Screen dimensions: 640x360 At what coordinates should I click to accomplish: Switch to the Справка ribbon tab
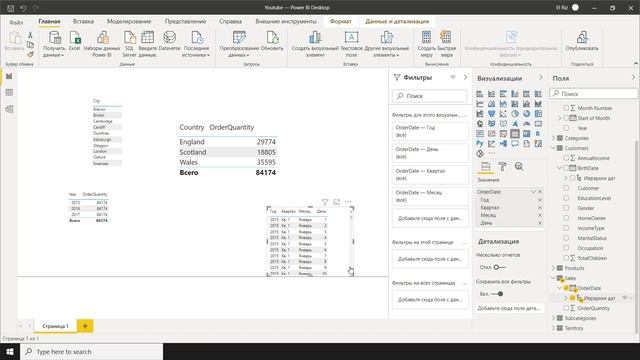(x=230, y=21)
